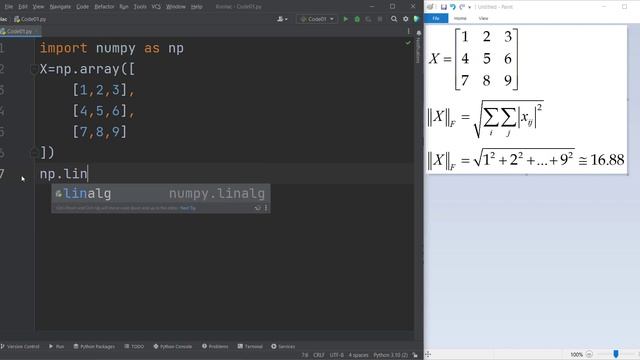Open the Edit menu in PyCharm
The width and height of the screenshot is (640, 360).
tap(23, 7)
